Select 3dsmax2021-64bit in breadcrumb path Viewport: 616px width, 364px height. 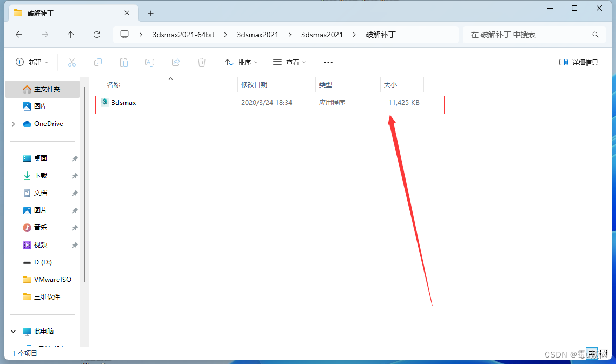pos(183,35)
